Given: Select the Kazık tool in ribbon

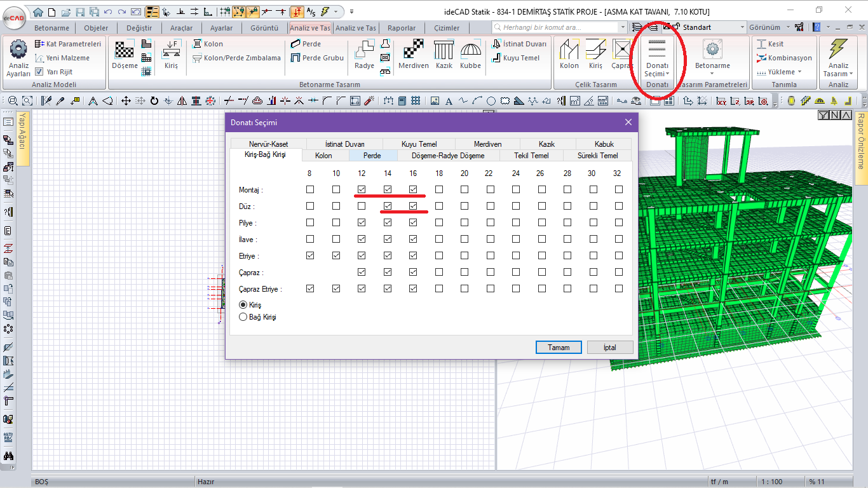Looking at the screenshot, I should click(x=444, y=54).
